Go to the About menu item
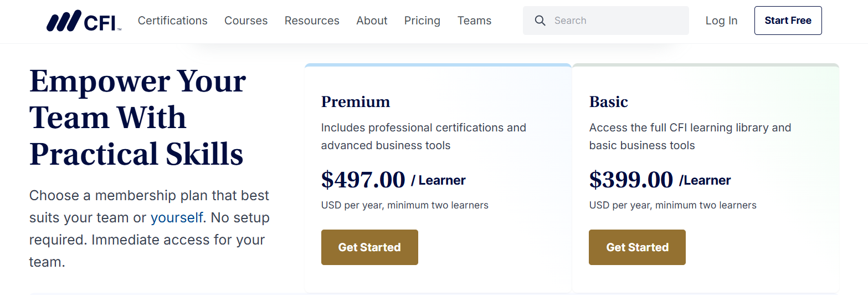The height and width of the screenshot is (295, 868). 372,21
